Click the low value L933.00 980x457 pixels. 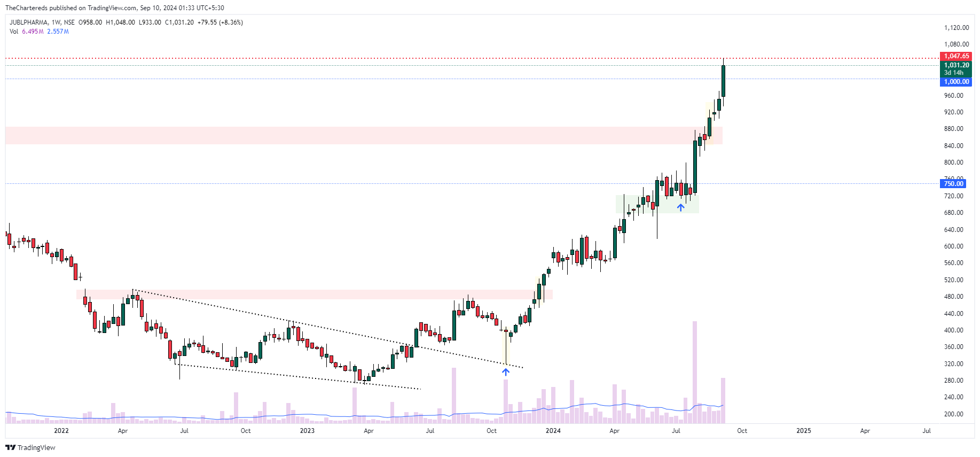pos(150,22)
